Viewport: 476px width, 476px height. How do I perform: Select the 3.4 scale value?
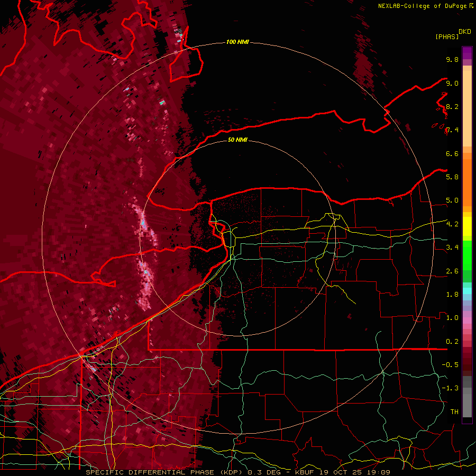click(x=452, y=248)
